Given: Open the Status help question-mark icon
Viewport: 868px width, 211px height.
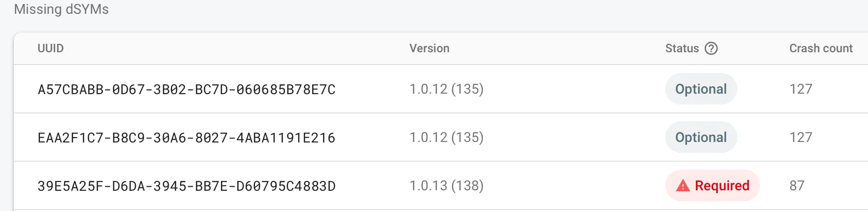Looking at the screenshot, I should [711, 48].
